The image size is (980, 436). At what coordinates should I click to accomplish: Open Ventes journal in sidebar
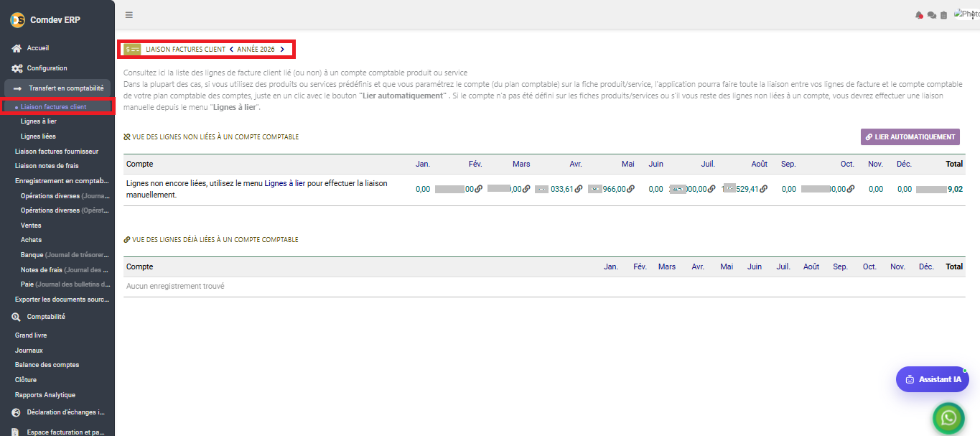pyautogui.click(x=31, y=226)
